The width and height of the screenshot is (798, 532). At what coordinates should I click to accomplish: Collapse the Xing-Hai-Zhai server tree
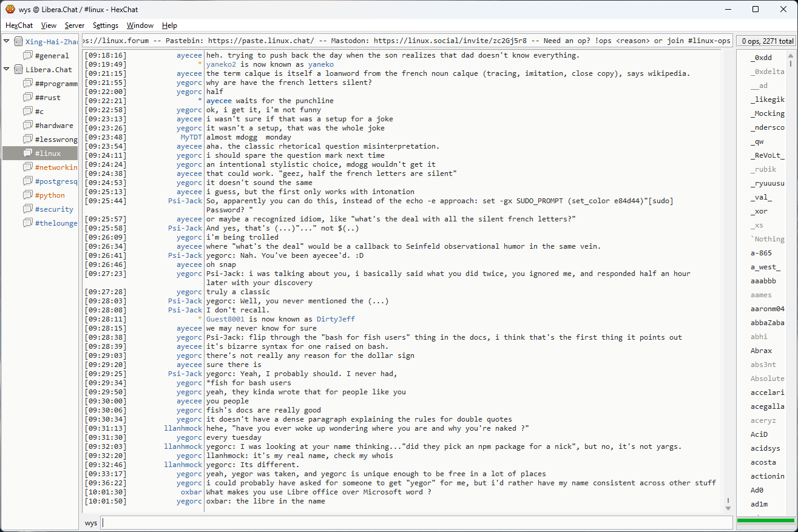point(7,42)
